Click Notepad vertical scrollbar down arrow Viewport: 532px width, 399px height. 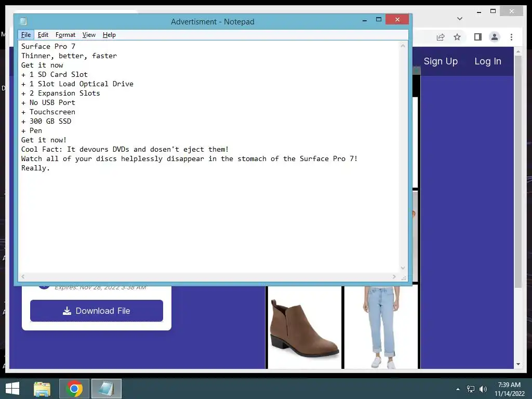point(403,268)
